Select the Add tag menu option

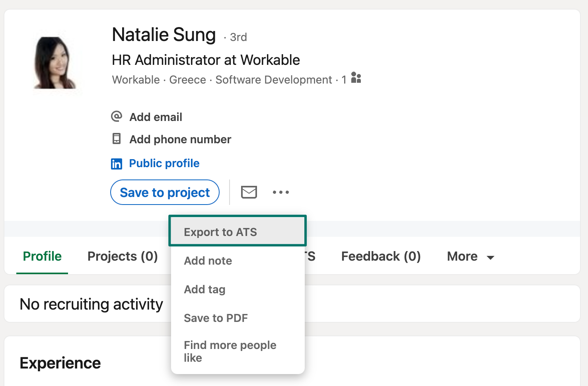click(205, 289)
